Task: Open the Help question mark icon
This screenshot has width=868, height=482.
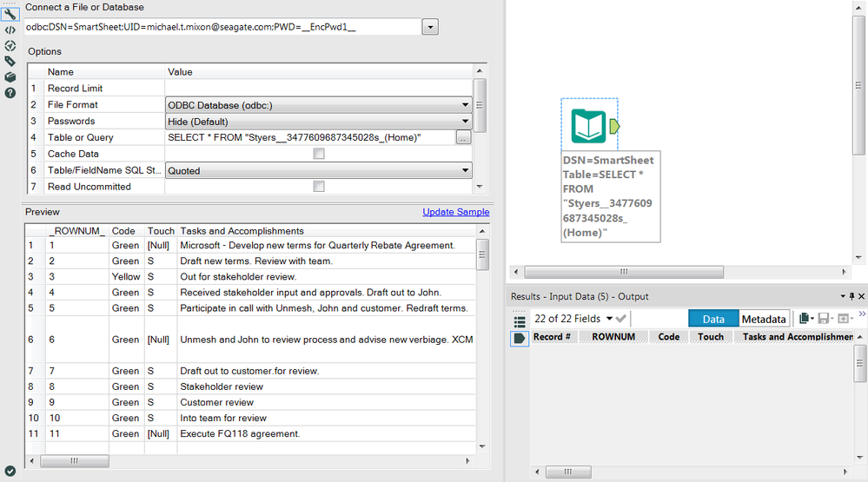Action: point(10,93)
